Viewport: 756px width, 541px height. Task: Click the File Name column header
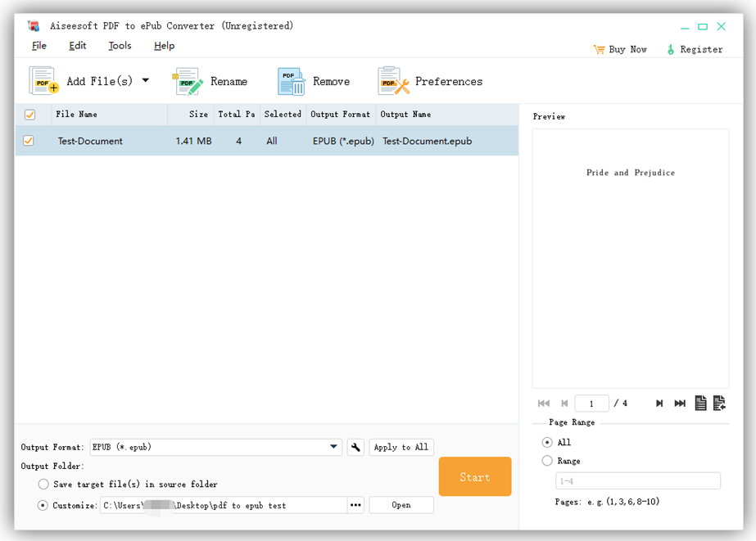pyautogui.click(x=110, y=114)
